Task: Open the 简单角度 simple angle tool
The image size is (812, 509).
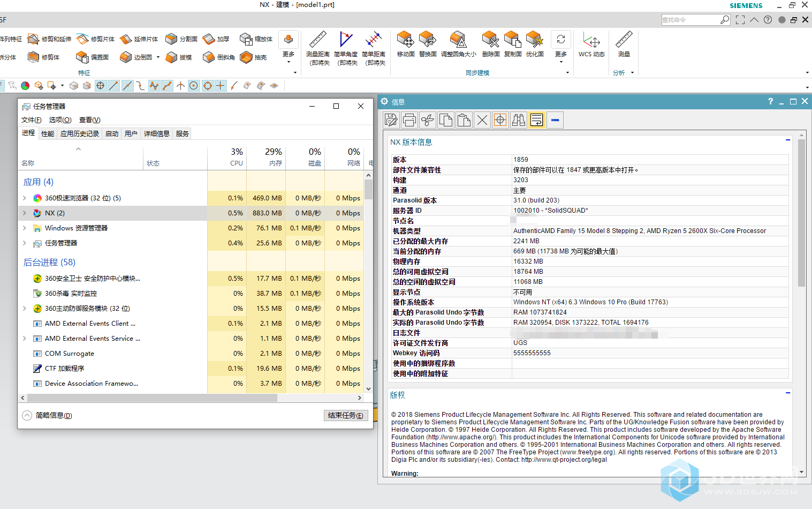Action: 346,48
